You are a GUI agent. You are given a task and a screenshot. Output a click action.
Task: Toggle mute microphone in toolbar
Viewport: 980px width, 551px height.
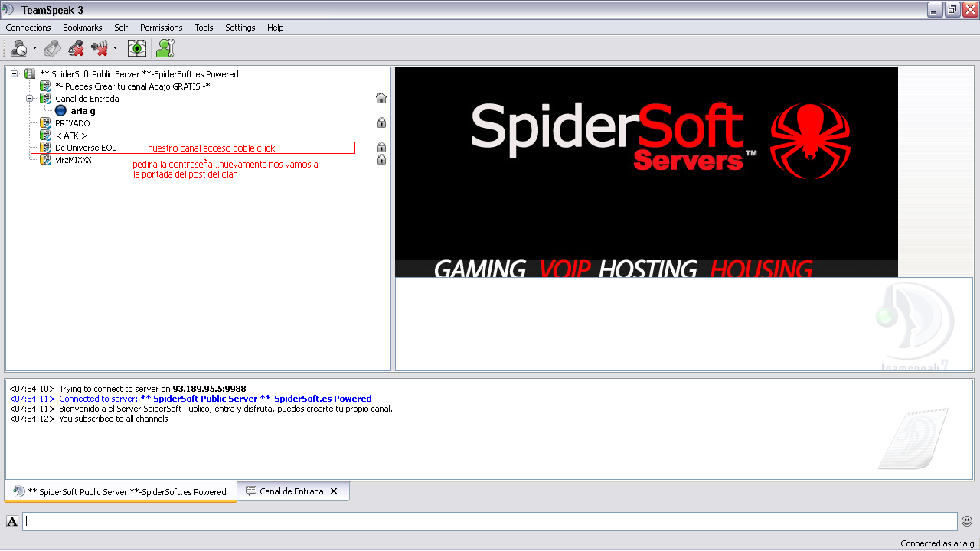pyautogui.click(x=76, y=48)
